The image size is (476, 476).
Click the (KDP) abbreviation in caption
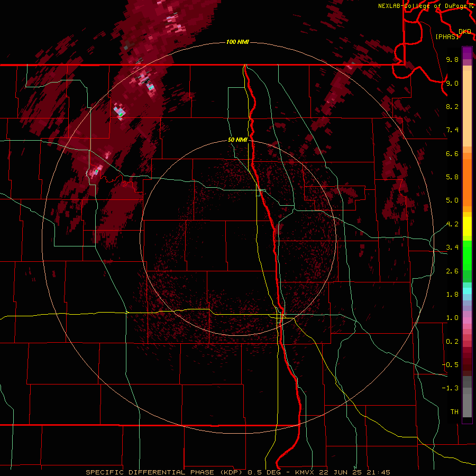point(231,472)
